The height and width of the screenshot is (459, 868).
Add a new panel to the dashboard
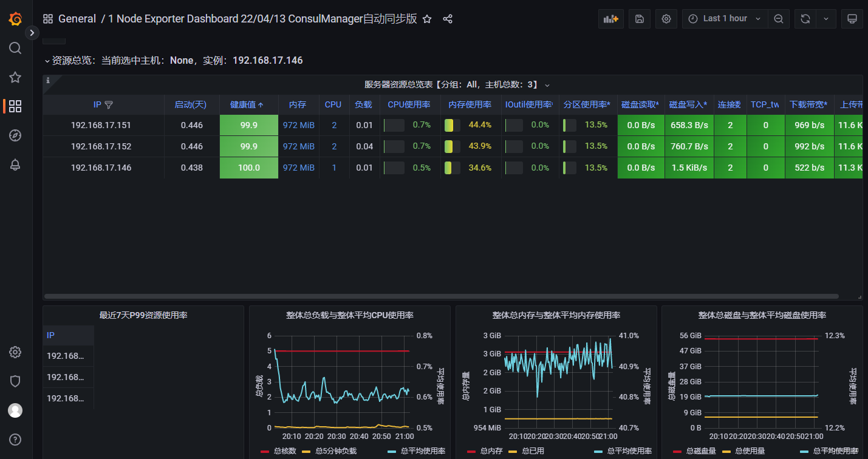click(x=610, y=18)
